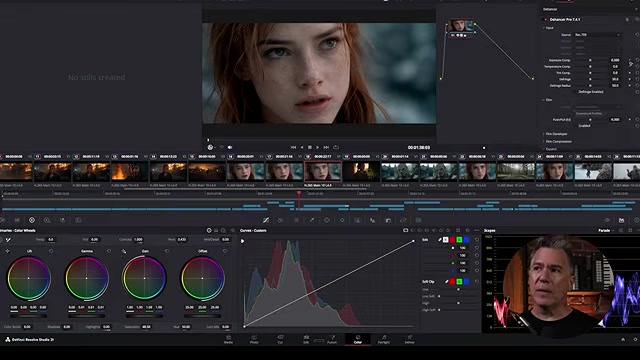Open the Curves palette icon
Image resolution: width=640 pixels, height=360 pixels.
click(x=266, y=220)
